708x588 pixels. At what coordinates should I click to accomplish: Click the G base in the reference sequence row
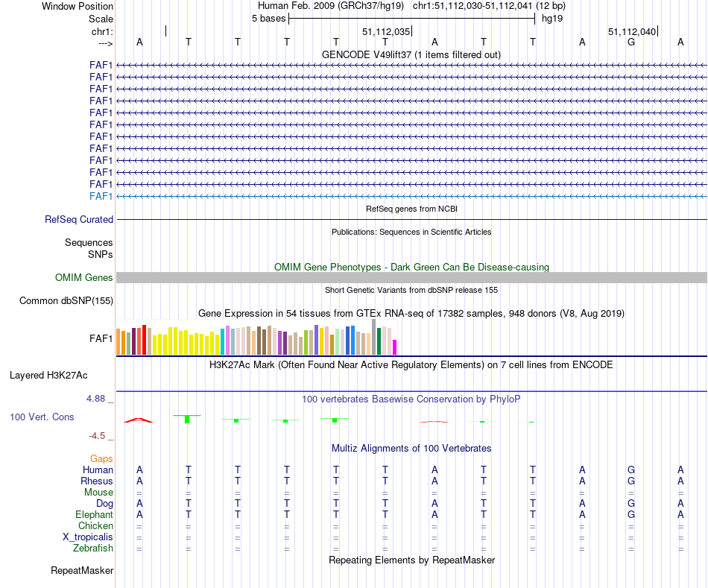click(x=631, y=42)
